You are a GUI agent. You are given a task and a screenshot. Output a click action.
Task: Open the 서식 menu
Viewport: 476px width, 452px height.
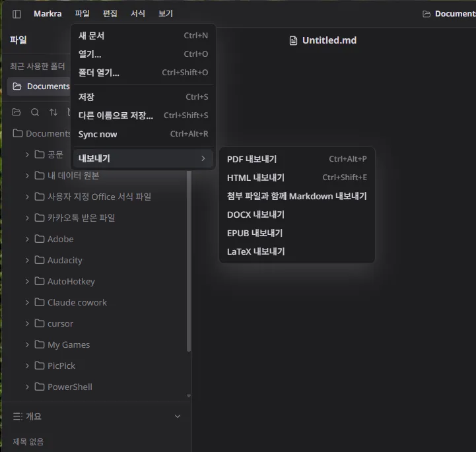tap(138, 14)
